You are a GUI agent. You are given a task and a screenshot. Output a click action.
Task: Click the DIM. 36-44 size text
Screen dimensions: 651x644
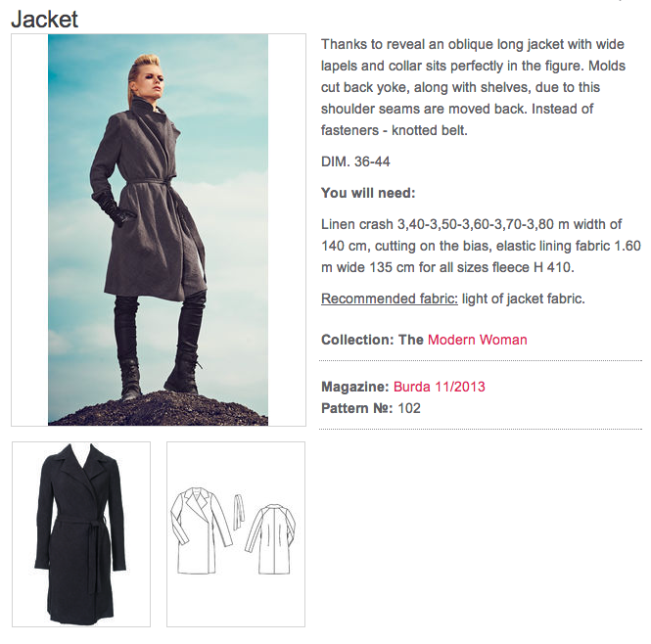355,161
